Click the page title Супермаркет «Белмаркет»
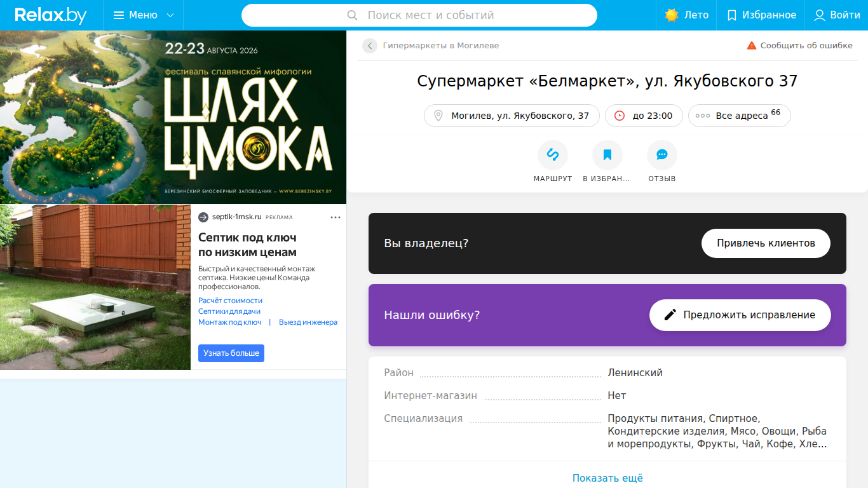The height and width of the screenshot is (488, 868). [x=607, y=81]
